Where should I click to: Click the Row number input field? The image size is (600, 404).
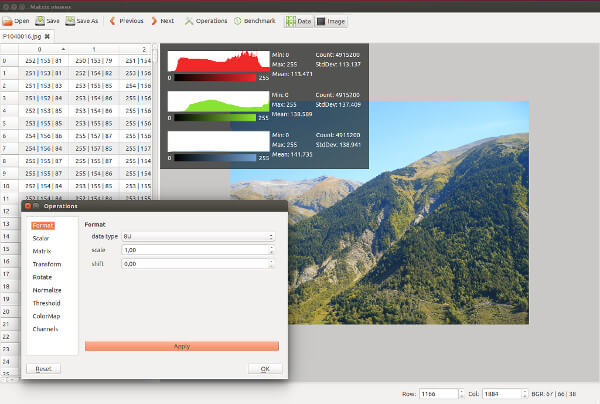[x=439, y=394]
